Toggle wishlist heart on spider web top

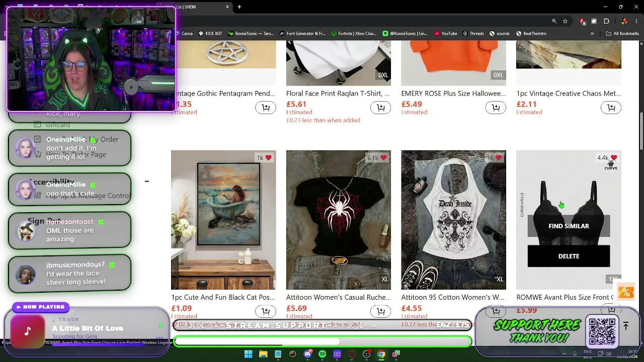(x=383, y=158)
